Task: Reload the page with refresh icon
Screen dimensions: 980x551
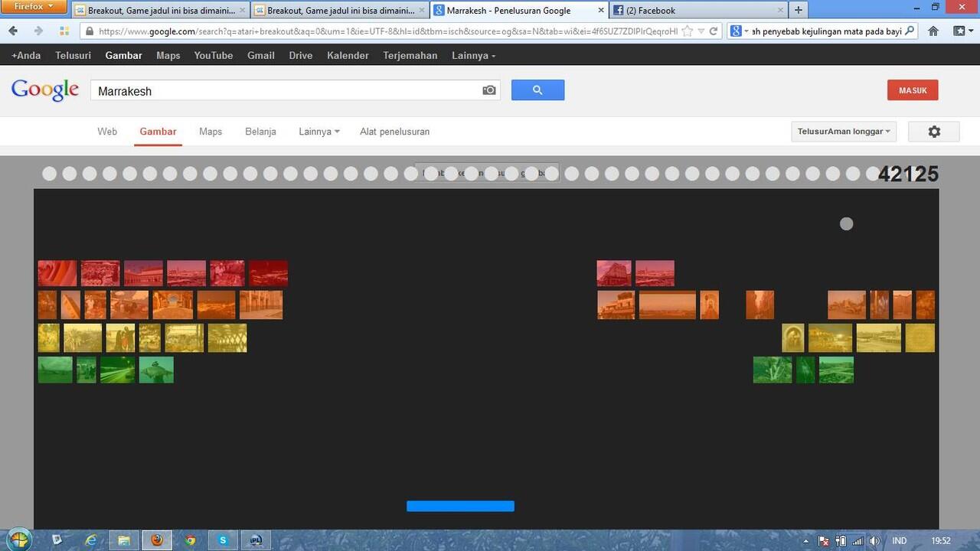Action: coord(714,31)
